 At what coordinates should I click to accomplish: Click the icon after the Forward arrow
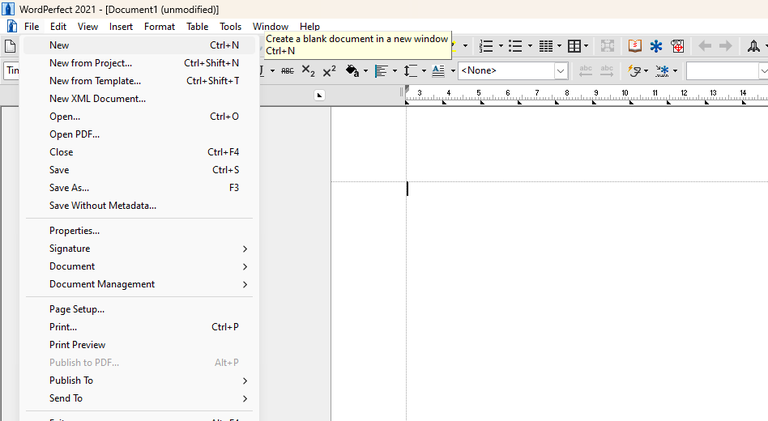click(x=753, y=47)
